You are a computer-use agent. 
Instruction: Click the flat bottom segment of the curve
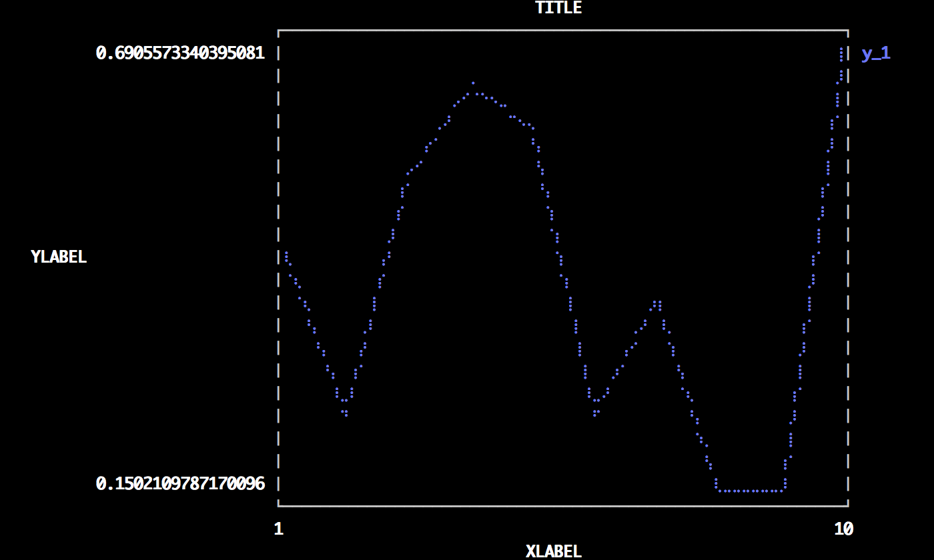pos(751,491)
